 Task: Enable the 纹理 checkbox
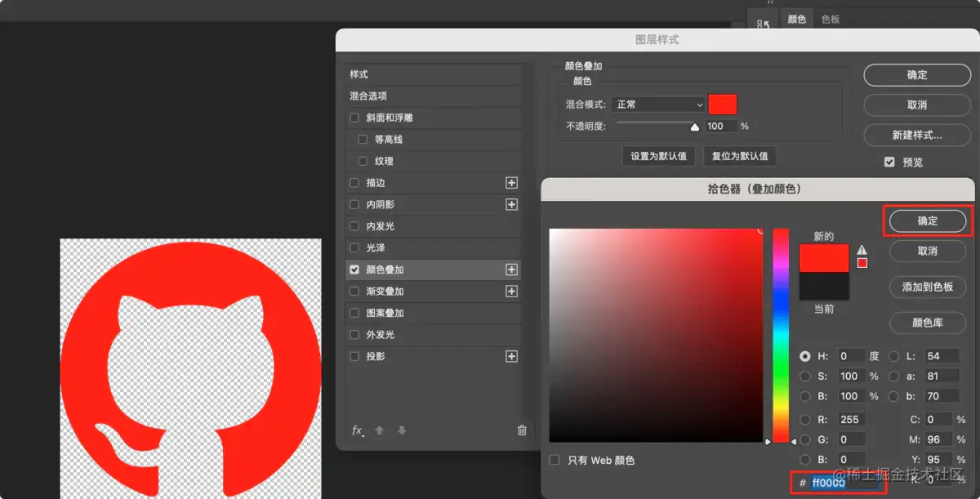pyautogui.click(x=363, y=161)
